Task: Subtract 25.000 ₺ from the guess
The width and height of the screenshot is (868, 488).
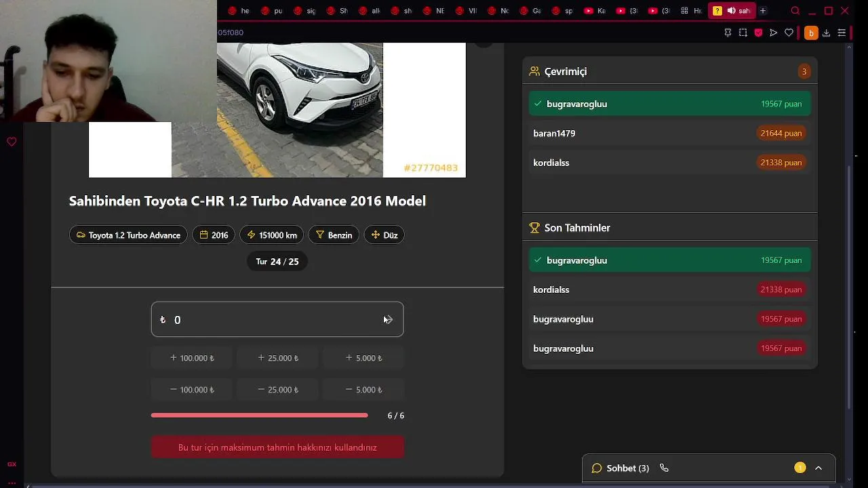Action: pos(277,390)
